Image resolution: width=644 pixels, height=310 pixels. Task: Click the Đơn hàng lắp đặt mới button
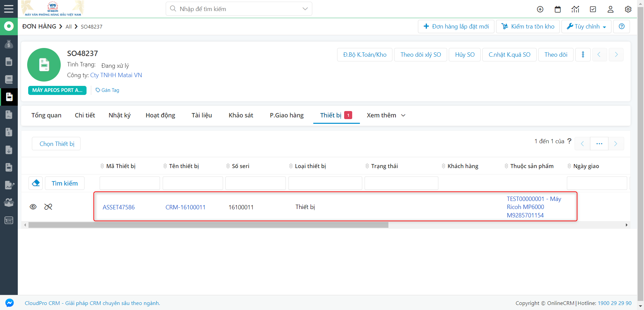pyautogui.click(x=456, y=27)
